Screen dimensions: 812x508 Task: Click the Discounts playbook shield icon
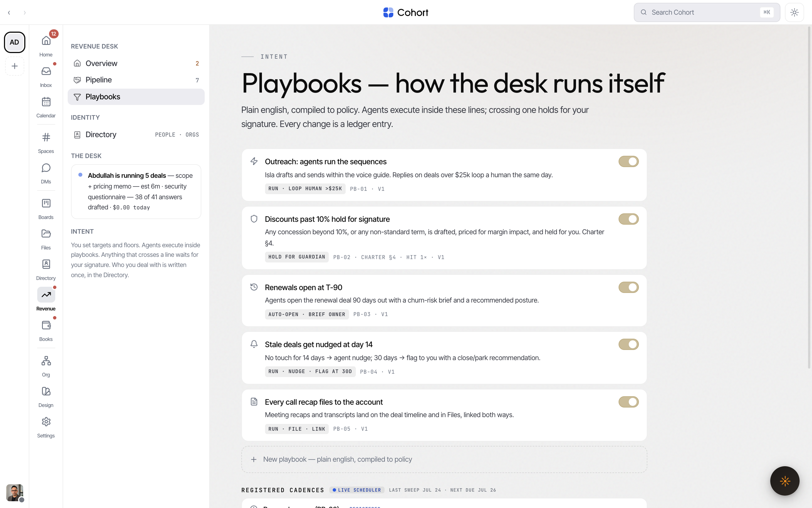pyautogui.click(x=254, y=219)
